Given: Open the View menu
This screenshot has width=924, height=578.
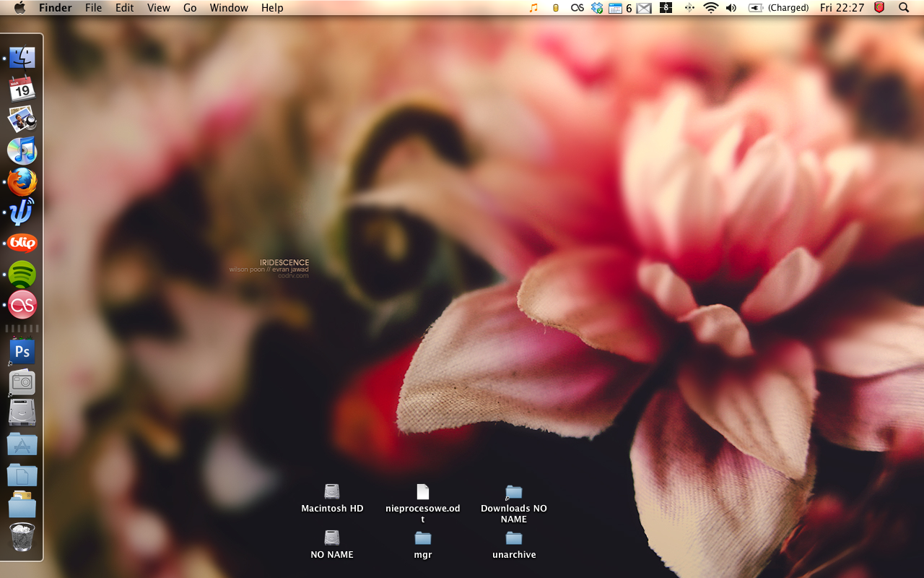Looking at the screenshot, I should click(158, 8).
